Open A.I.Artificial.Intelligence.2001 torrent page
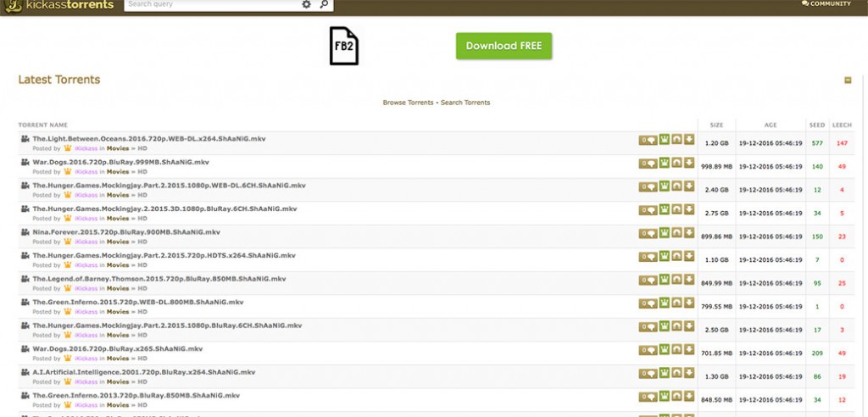The image size is (868, 417). pos(144,371)
